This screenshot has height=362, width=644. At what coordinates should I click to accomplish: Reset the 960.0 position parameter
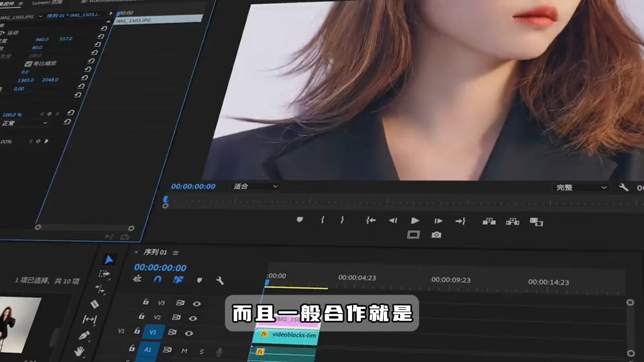pos(101,37)
